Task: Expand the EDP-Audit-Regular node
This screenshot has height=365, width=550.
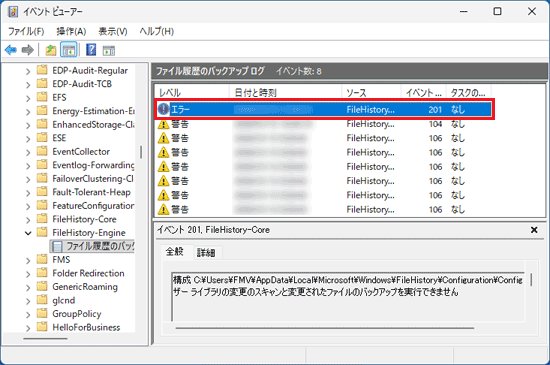Action: pos(28,71)
